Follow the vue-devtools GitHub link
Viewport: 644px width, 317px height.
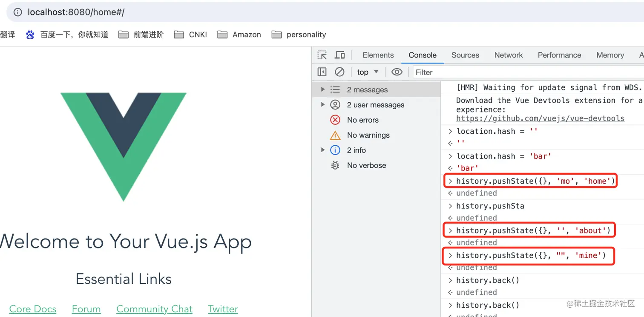540,118
